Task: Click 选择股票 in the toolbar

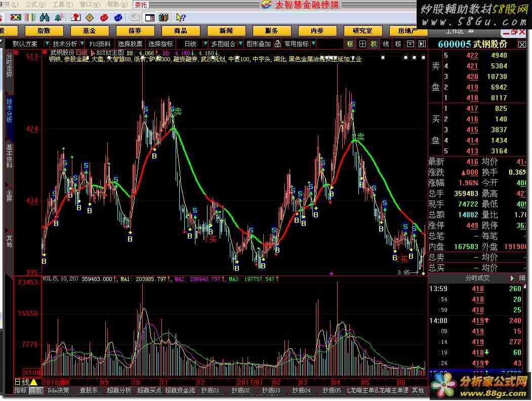Action: tap(130, 44)
